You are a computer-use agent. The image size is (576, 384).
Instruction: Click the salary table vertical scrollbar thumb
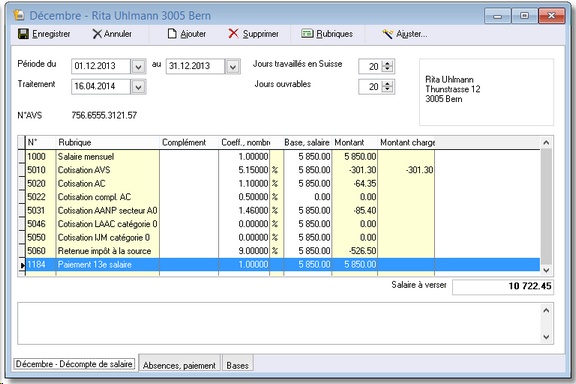(x=546, y=207)
